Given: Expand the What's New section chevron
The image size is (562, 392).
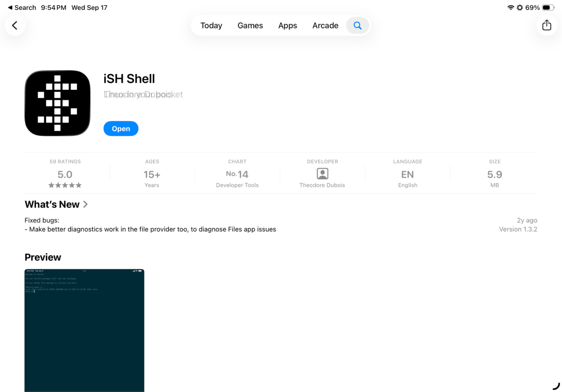Looking at the screenshot, I should coord(85,204).
